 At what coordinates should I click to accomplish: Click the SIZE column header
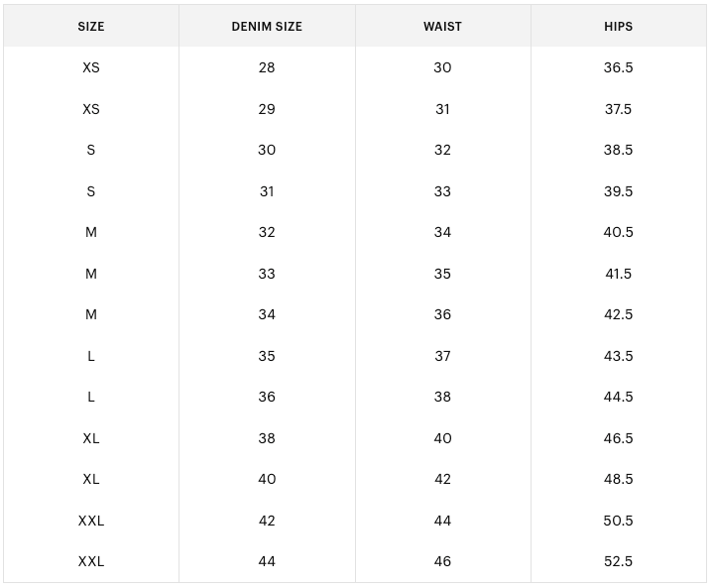91,27
